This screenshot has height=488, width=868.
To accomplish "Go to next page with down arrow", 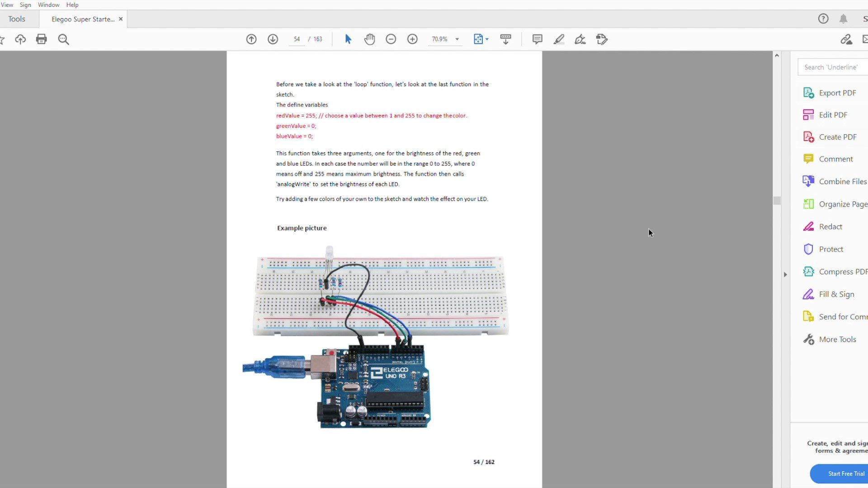I will 273,39.
